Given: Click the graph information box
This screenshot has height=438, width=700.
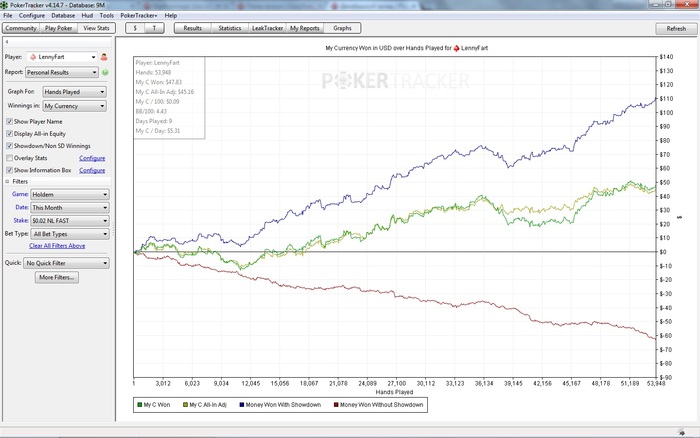Looking at the screenshot, I should (170, 97).
